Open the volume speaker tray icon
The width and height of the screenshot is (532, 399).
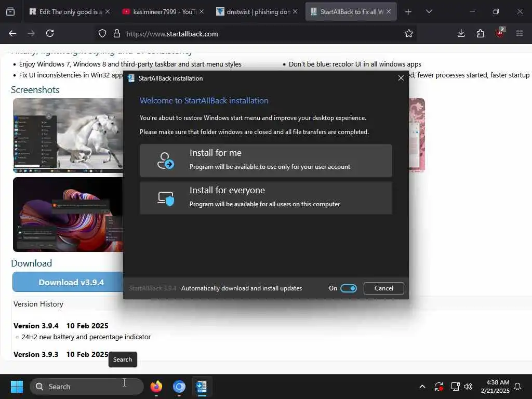(468, 387)
